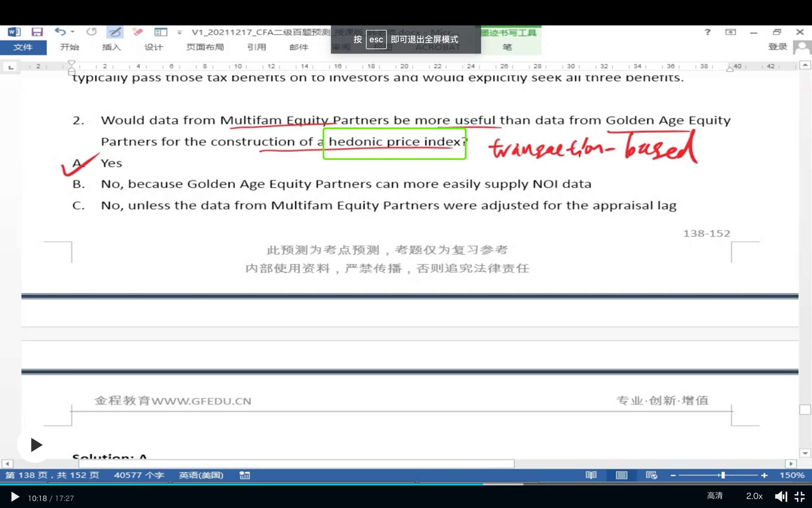Image resolution: width=812 pixels, height=508 pixels.
Task: Switch to Read Mode view icon
Action: click(x=591, y=475)
